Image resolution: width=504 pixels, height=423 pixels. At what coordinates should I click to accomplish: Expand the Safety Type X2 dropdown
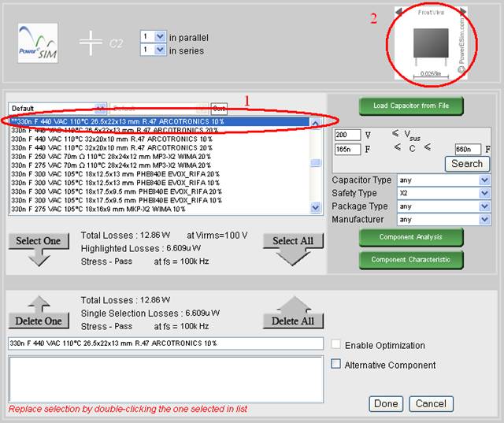coord(443,193)
